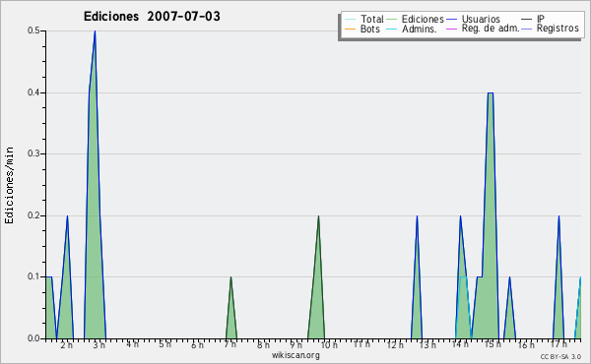This screenshot has height=364, width=591.
Task: Click the '10 h' x-axis label
Action: click(x=329, y=344)
